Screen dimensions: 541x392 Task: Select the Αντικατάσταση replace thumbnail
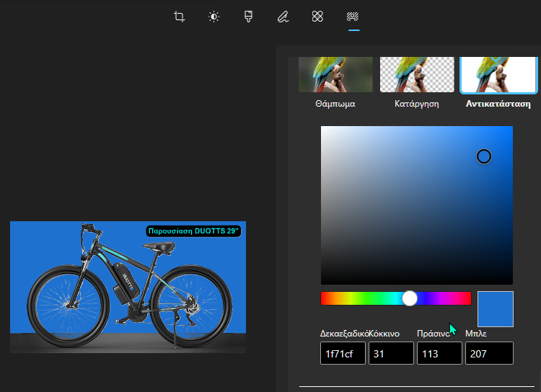498,75
